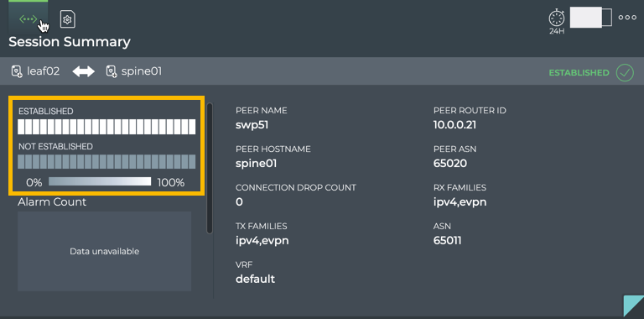Open the spine01 switch device icon
644x319 pixels.
112,71
